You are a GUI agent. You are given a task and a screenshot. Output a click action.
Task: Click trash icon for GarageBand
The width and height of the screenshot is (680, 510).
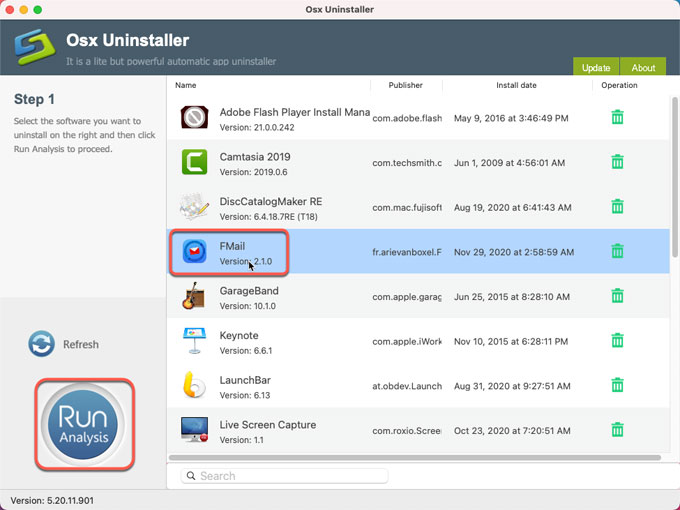(x=617, y=296)
